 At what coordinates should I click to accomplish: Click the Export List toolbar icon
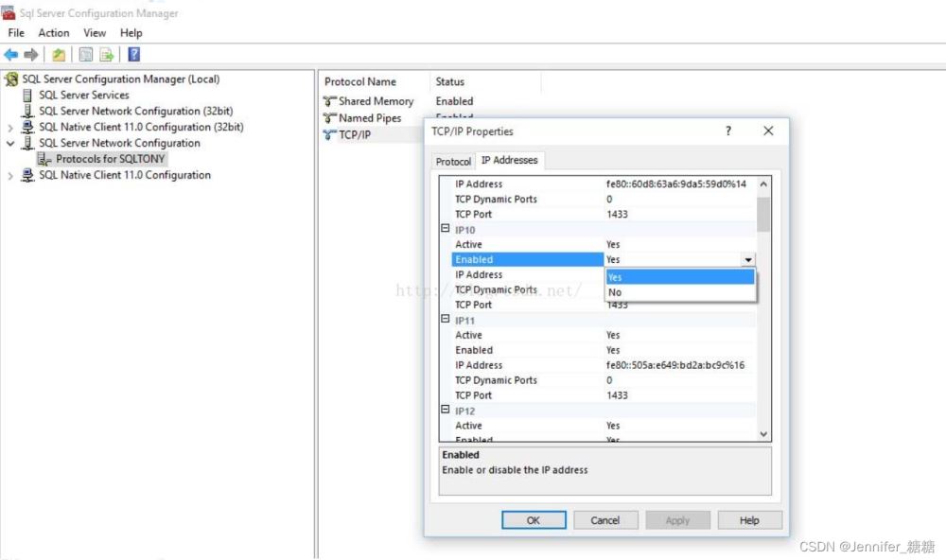point(107,55)
